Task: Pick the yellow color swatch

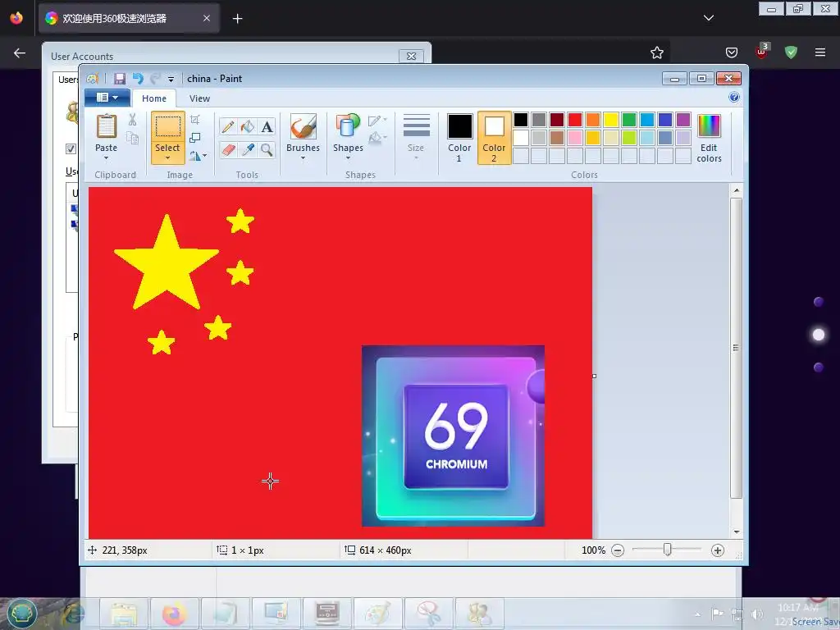Action: click(610, 120)
